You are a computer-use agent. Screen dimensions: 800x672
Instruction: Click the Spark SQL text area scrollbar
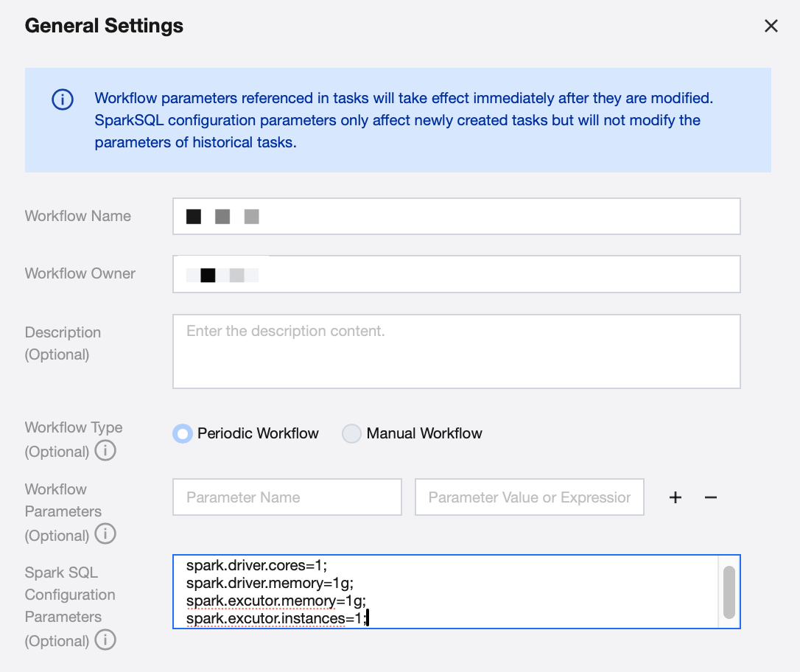pyautogui.click(x=729, y=592)
